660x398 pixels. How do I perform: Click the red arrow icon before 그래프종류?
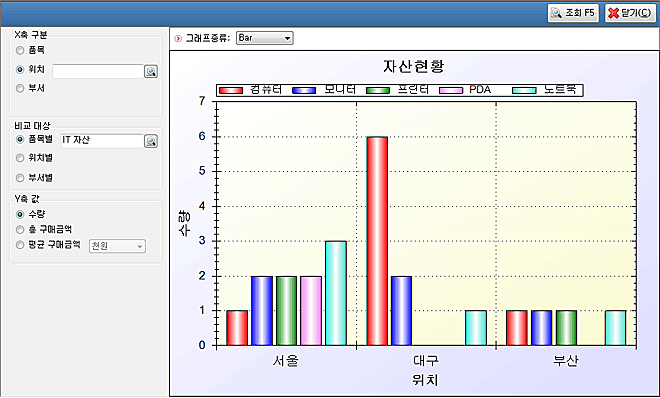pos(178,39)
